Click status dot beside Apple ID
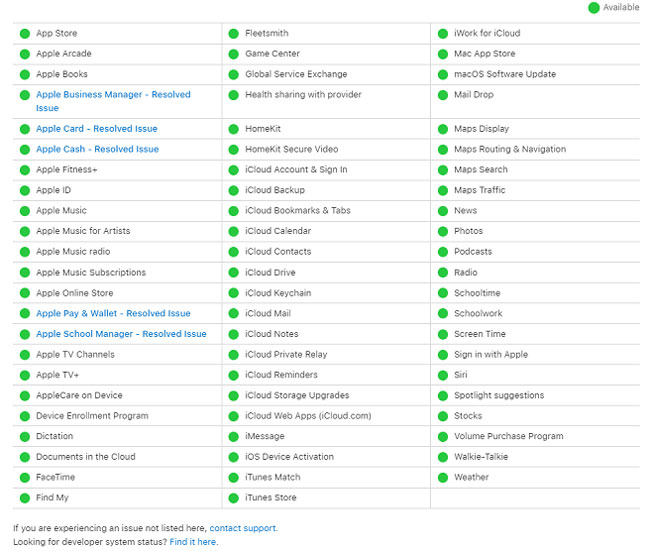The image size is (650, 551). click(x=25, y=190)
